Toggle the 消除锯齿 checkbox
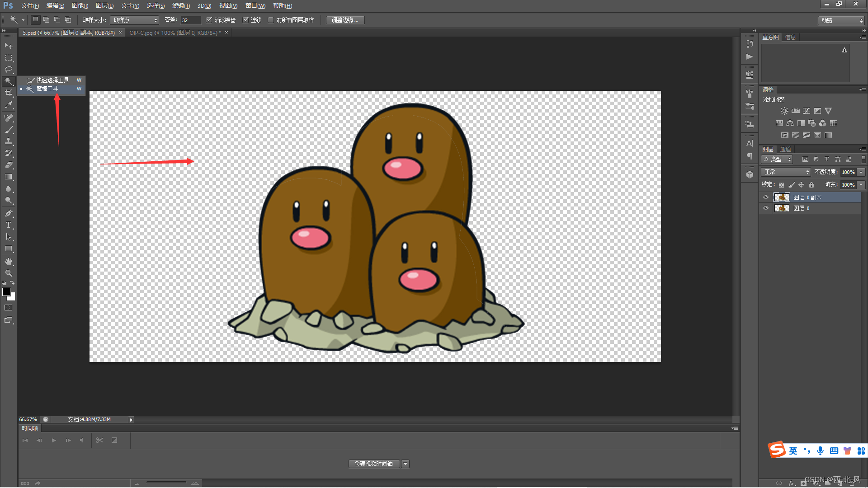The width and height of the screenshot is (868, 488). pos(209,20)
